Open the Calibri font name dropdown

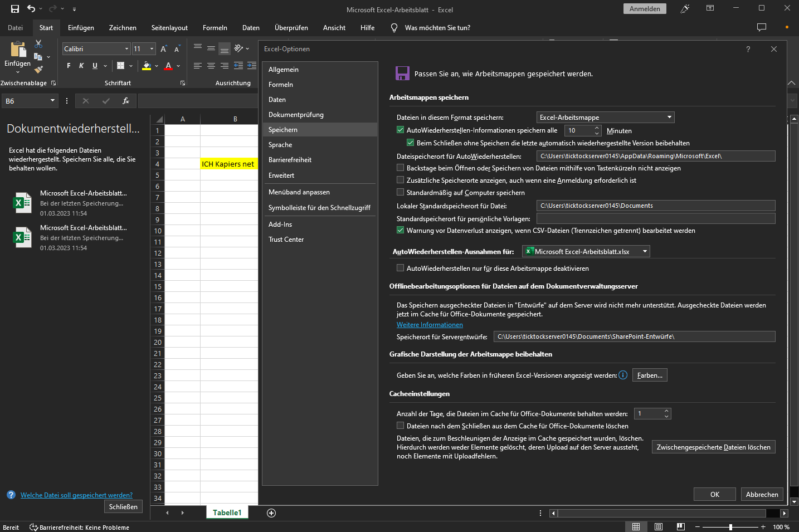[126, 49]
